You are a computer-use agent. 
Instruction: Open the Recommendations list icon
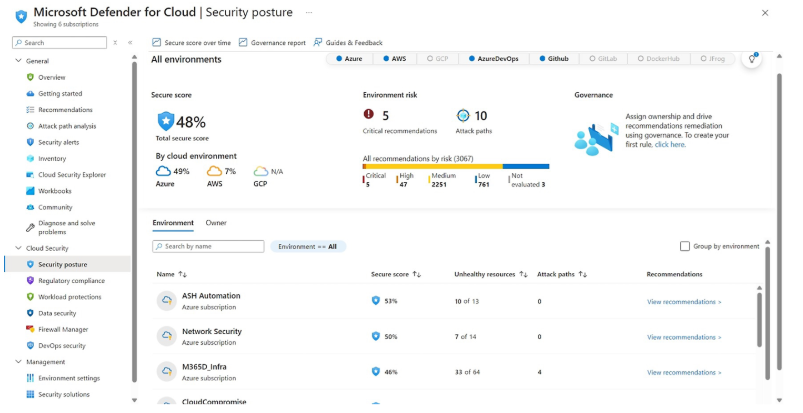coord(30,110)
